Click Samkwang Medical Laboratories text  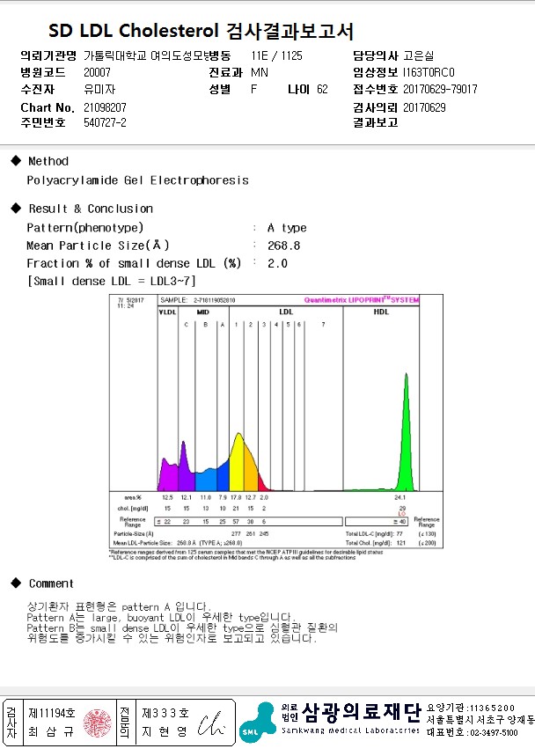pyautogui.click(x=350, y=730)
